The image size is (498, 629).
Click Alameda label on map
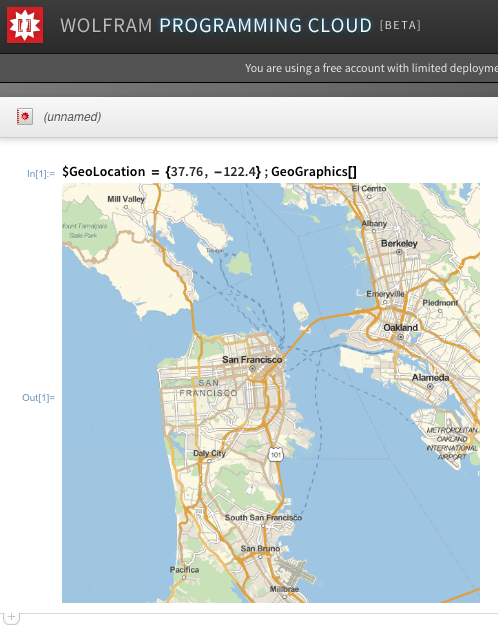(x=431, y=377)
